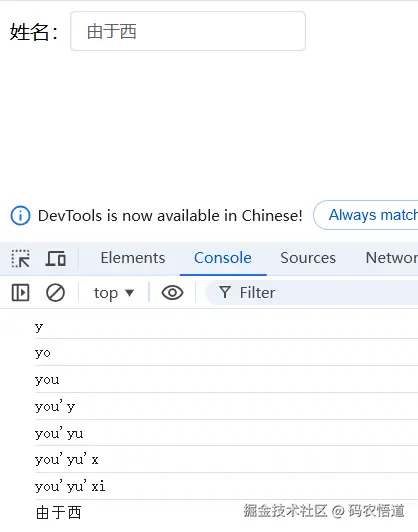Focus the 姓名 name input field

188,31
